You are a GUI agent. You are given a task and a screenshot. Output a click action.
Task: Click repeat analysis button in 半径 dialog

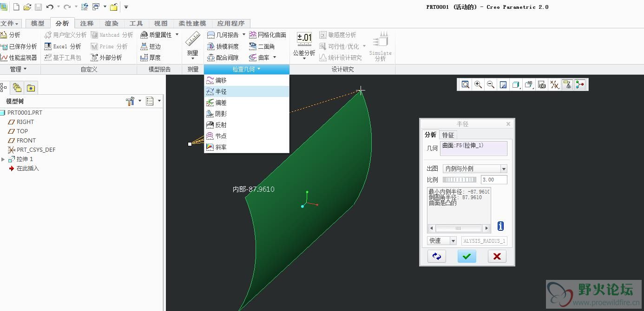[436, 256]
